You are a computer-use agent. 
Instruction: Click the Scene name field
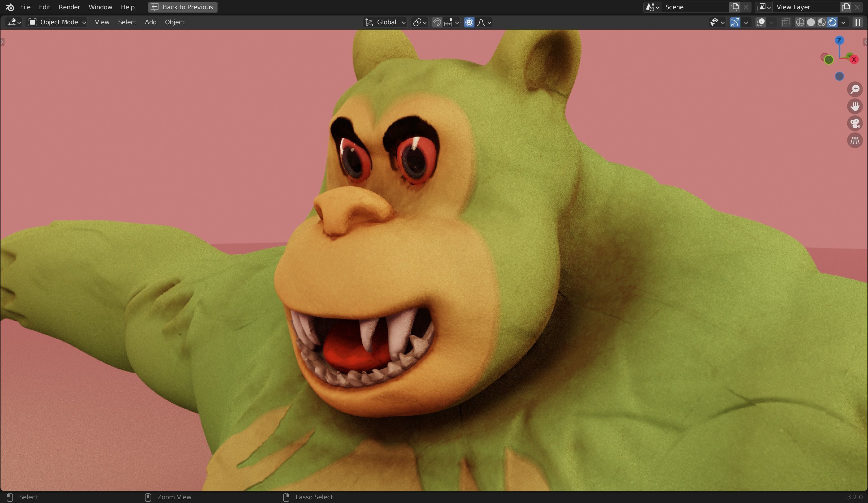tap(695, 7)
